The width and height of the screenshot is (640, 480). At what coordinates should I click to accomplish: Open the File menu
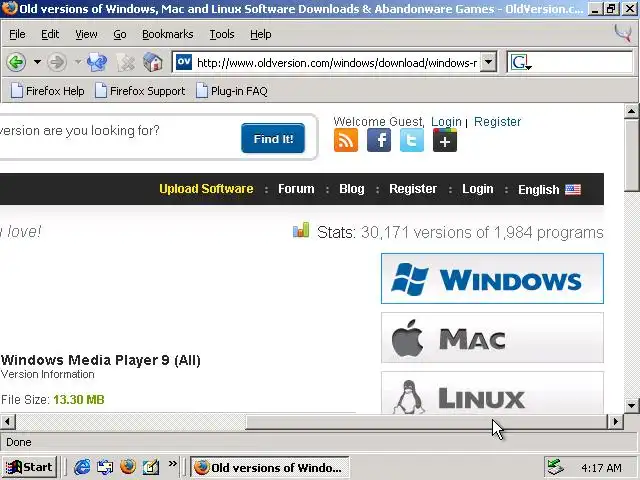click(17, 34)
